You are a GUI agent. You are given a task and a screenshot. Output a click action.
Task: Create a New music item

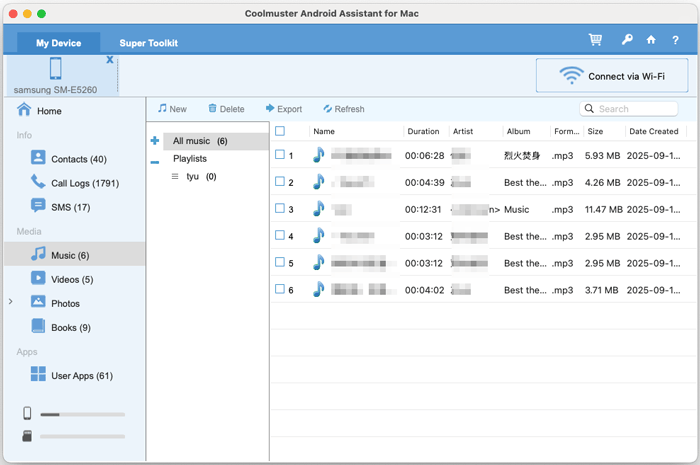[x=172, y=109]
